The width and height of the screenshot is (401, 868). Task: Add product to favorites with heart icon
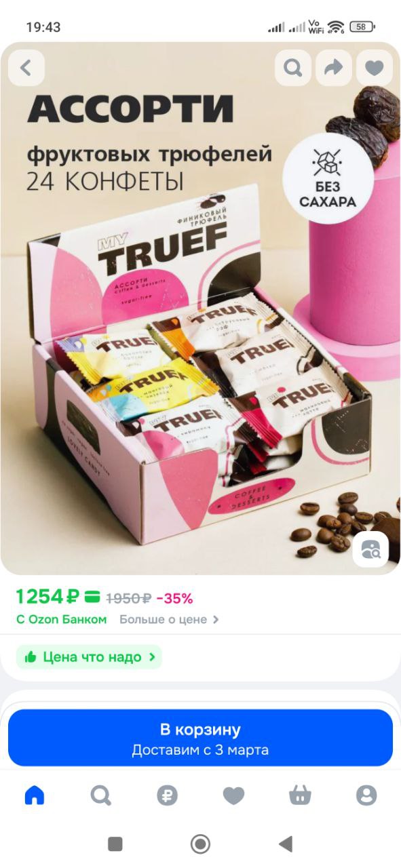[375, 68]
